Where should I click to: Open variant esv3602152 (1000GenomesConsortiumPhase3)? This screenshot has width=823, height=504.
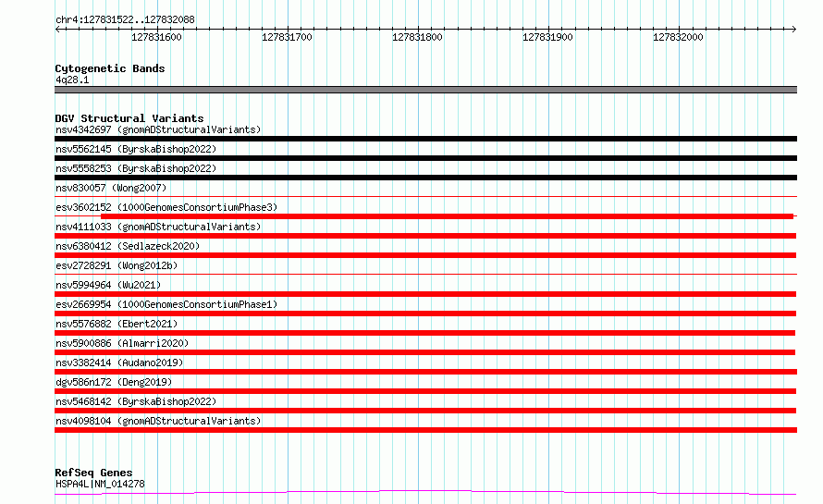(166, 207)
